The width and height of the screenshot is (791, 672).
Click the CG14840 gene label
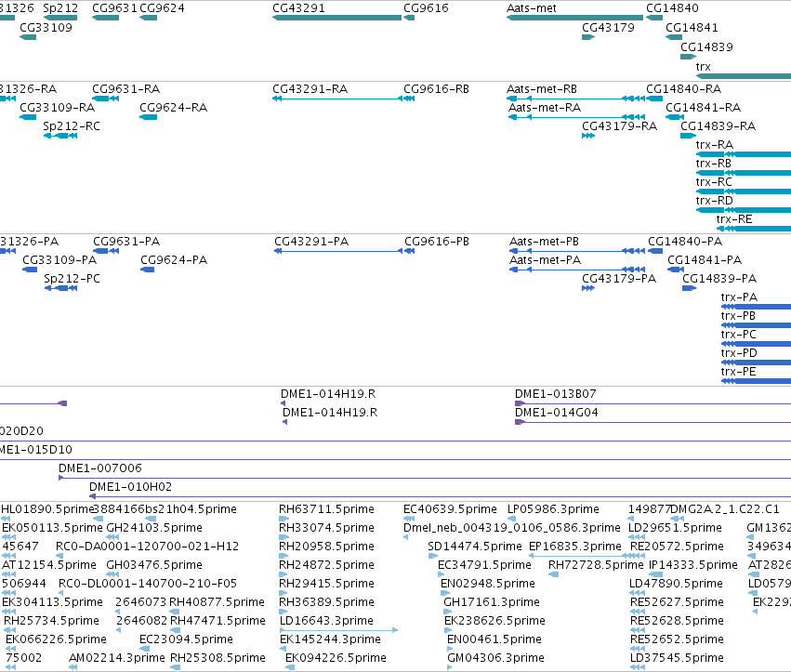click(x=672, y=8)
